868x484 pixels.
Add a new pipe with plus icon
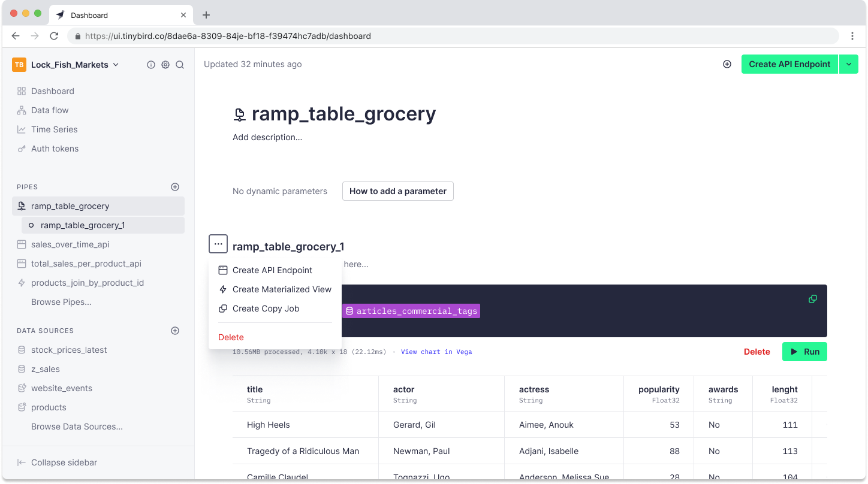coord(175,187)
